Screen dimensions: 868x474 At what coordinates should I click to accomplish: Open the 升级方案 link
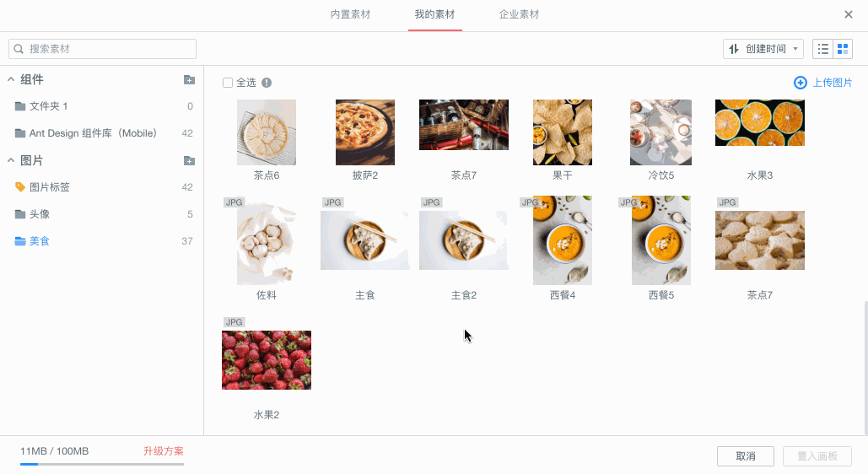click(x=164, y=451)
